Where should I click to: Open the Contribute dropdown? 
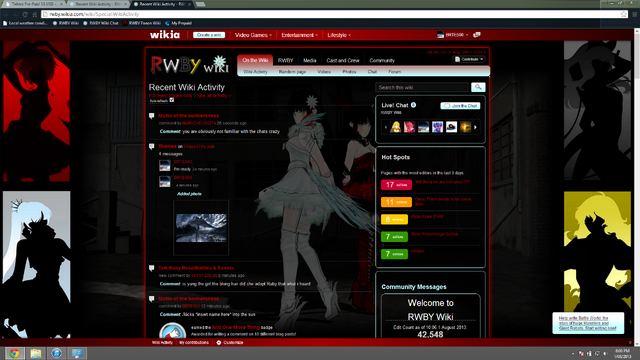(469, 60)
